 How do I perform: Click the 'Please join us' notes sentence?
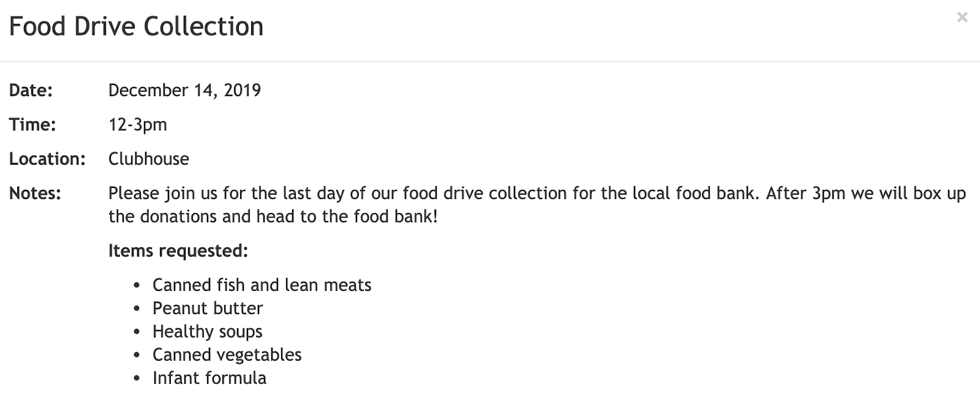point(429,194)
